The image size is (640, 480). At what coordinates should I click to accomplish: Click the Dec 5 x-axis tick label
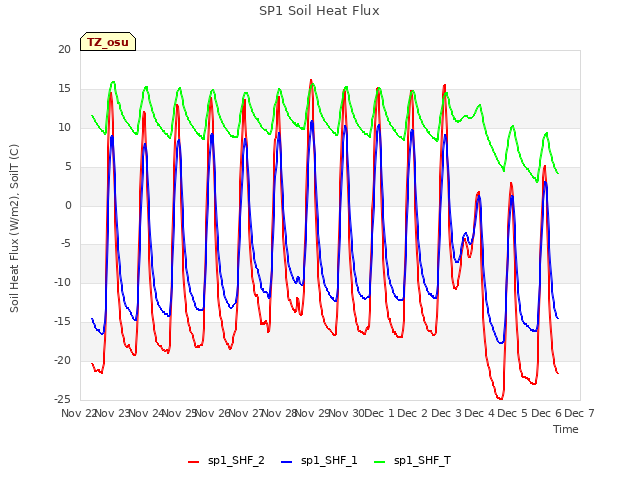[513, 413]
